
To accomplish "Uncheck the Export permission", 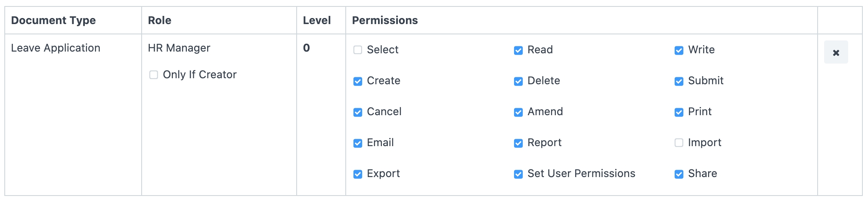I will coord(358,174).
